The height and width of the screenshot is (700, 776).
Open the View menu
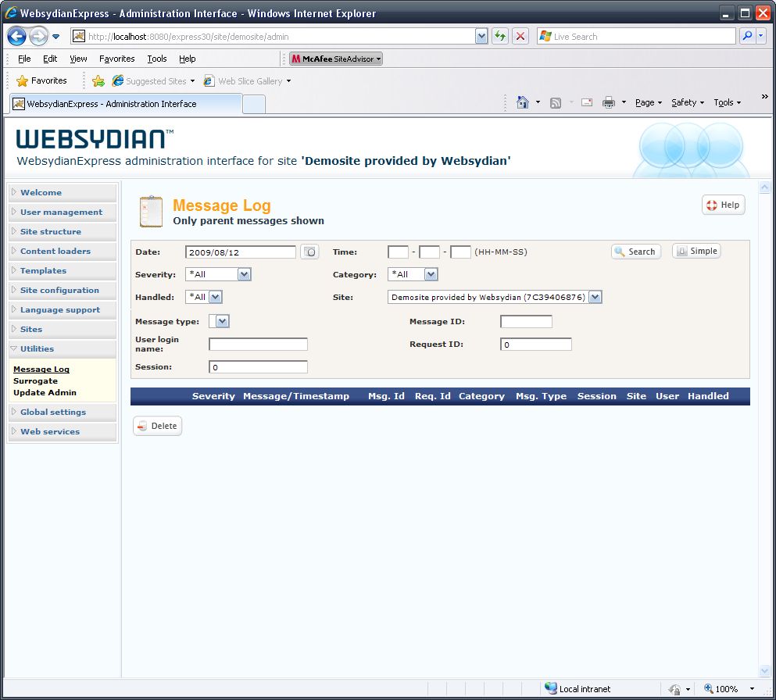(x=78, y=59)
